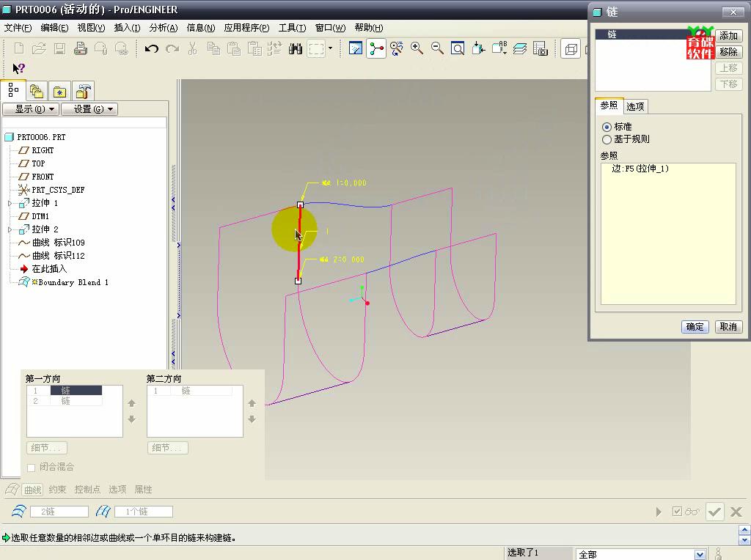Click the pause/resume triangle icon
Screen dimensions: 751x560
[659, 512]
